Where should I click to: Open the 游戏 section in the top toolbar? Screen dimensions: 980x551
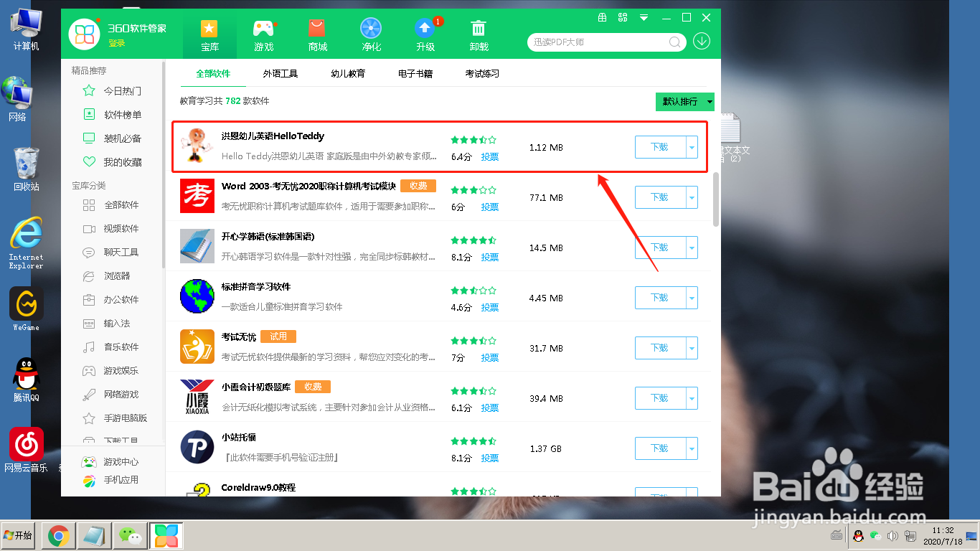[264, 34]
